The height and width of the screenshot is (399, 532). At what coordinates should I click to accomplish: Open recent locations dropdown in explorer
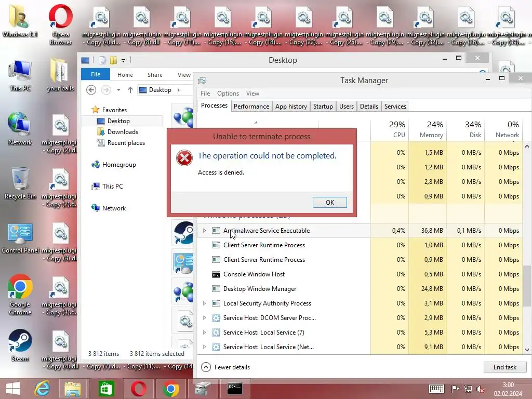point(118,90)
